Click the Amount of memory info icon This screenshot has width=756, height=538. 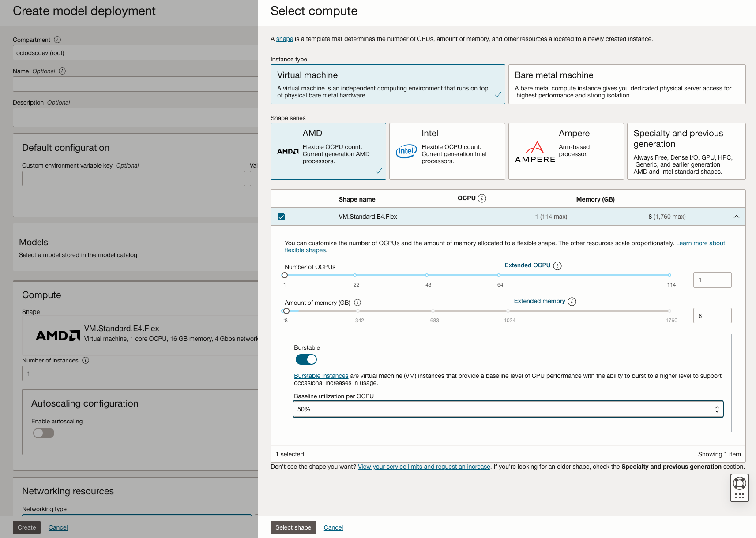pyautogui.click(x=357, y=303)
